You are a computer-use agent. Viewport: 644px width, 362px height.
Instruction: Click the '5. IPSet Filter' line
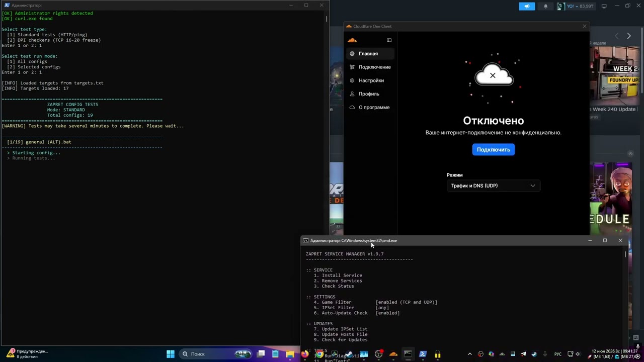click(x=351, y=308)
